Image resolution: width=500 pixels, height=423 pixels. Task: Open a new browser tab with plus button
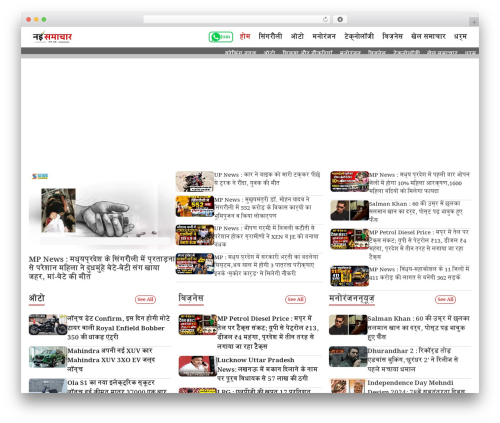coord(474,22)
